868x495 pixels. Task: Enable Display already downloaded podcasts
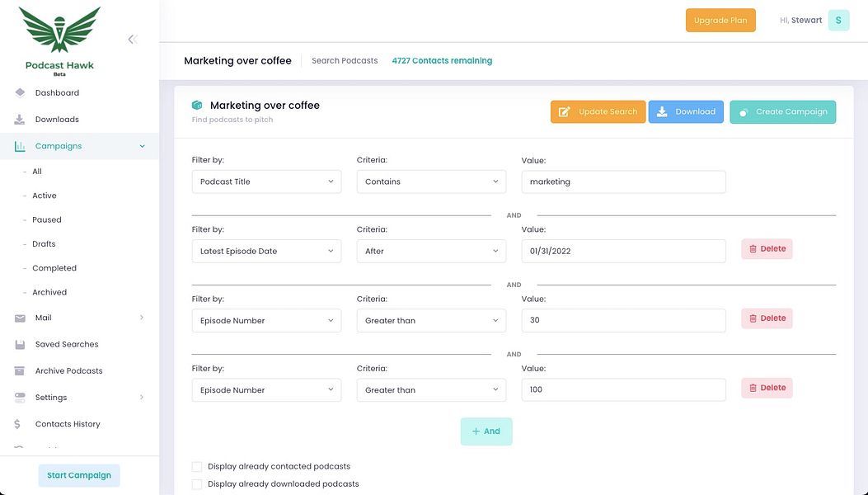point(196,484)
